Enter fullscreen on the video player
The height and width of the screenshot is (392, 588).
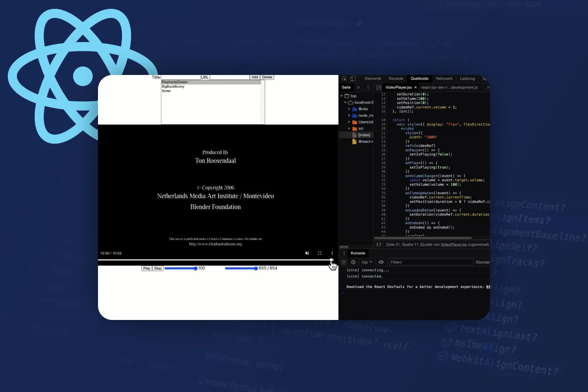pos(319,253)
